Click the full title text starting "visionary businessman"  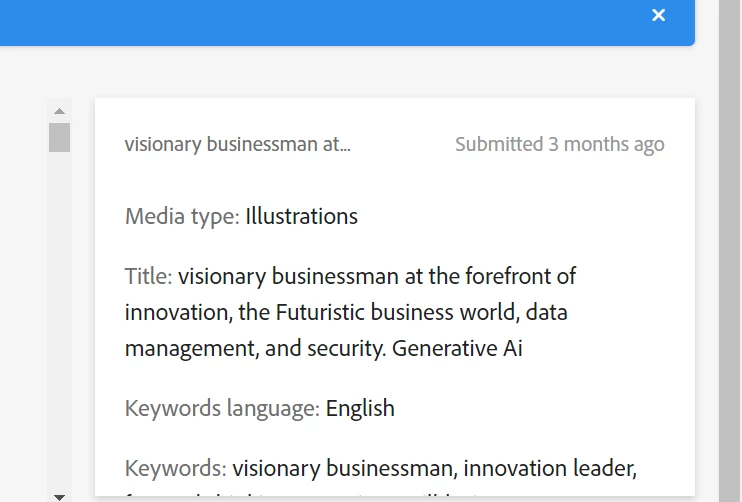pos(376,276)
